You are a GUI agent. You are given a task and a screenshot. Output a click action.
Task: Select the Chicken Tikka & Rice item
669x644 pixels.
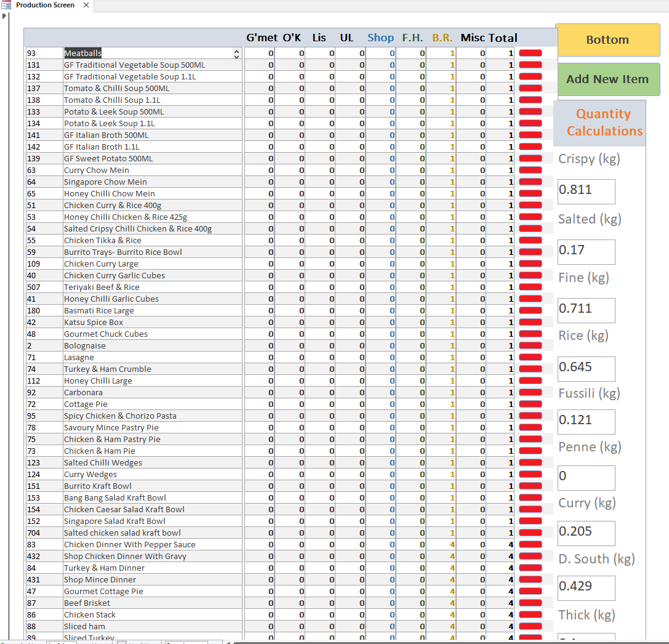click(152, 241)
